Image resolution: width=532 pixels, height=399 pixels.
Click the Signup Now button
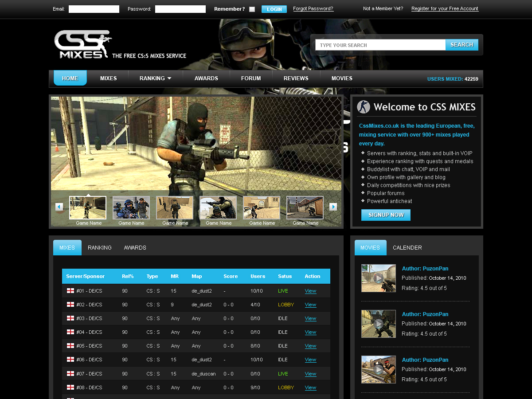pos(386,215)
